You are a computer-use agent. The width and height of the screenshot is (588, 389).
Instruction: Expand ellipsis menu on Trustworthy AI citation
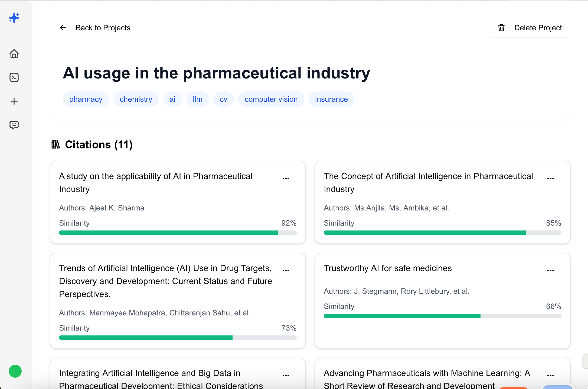point(551,271)
